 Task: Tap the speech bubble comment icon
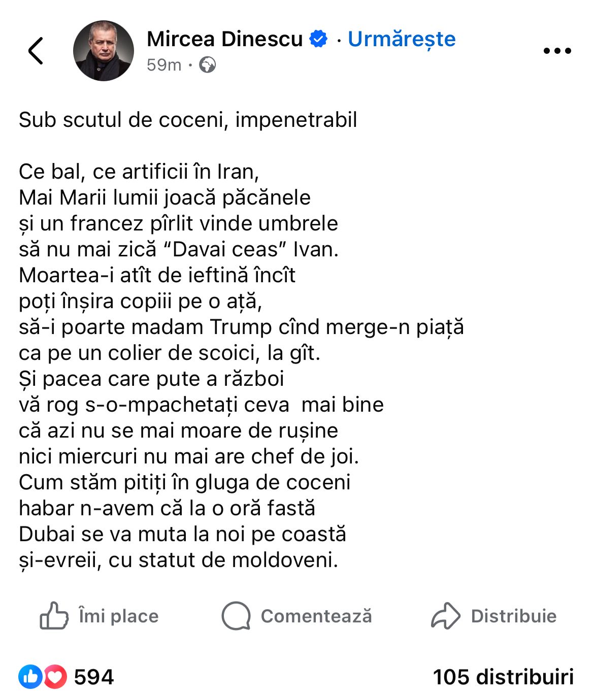[x=236, y=616]
